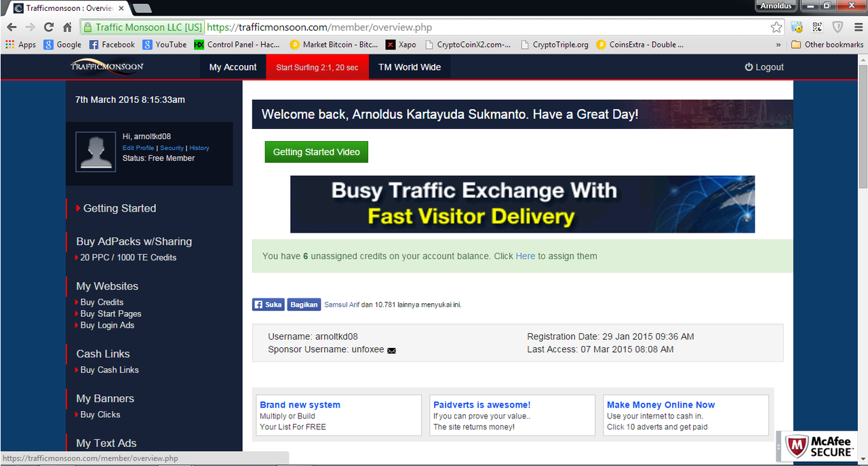Image resolution: width=868 pixels, height=466 pixels.
Task: Click the My Banners sidebar heading
Action: [x=105, y=399]
